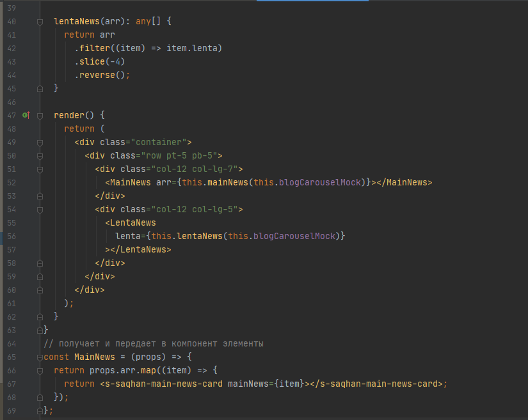Collapse the lentaNews method fold on line 40
Image resolution: width=528 pixels, height=420 pixels.
(x=40, y=22)
